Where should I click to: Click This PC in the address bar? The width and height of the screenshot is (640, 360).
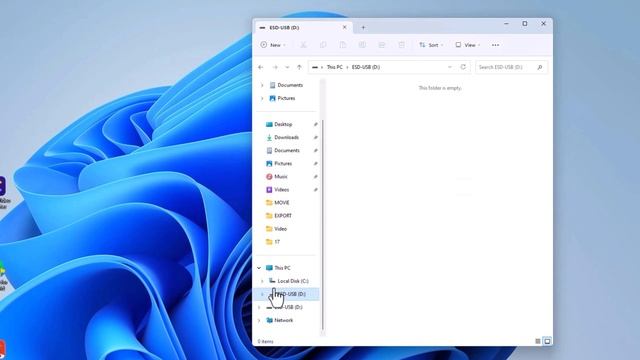point(335,67)
